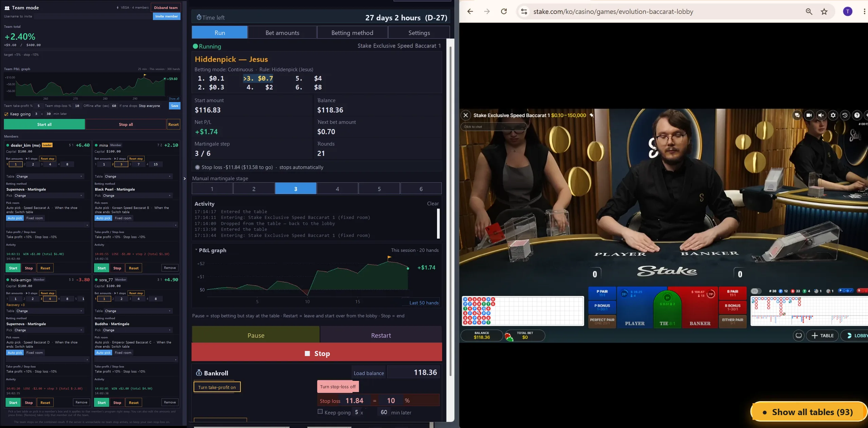The height and width of the screenshot is (428, 868).
Task: Tick the Keep going checkbox under Stop loss
Action: point(320,412)
